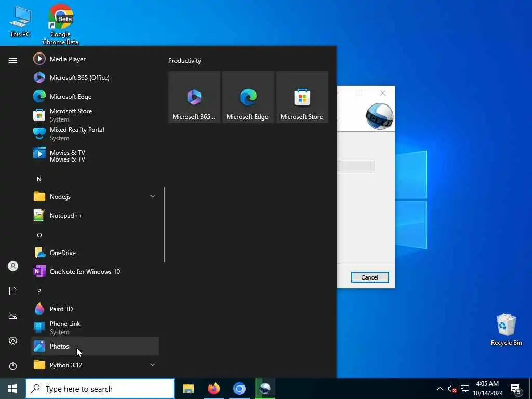
Task: Click the Microsoft Store productivity tile
Action: point(302,97)
